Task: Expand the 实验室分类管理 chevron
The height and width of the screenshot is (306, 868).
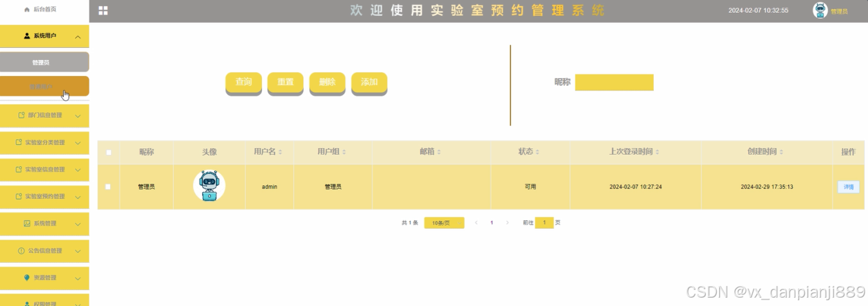Action: 78,143
